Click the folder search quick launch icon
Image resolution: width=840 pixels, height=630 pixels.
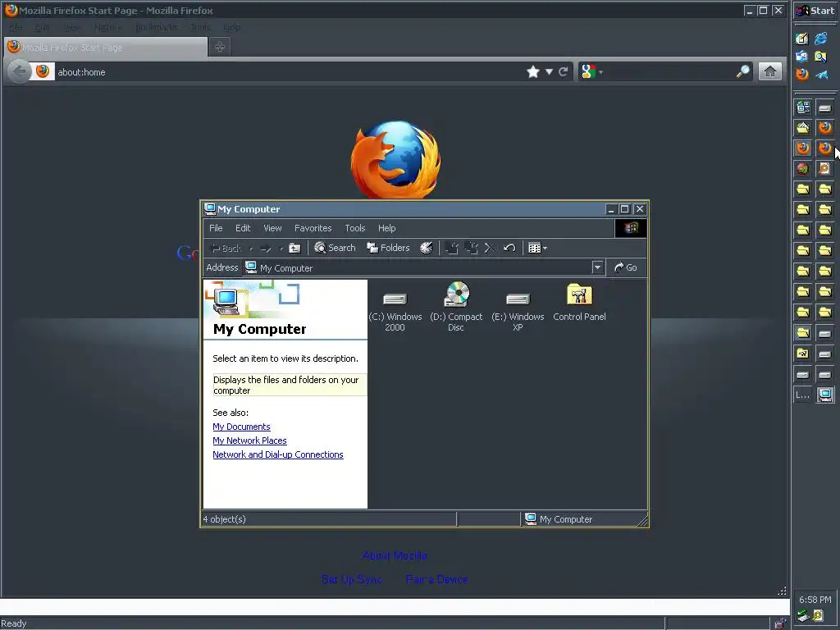pos(820,57)
